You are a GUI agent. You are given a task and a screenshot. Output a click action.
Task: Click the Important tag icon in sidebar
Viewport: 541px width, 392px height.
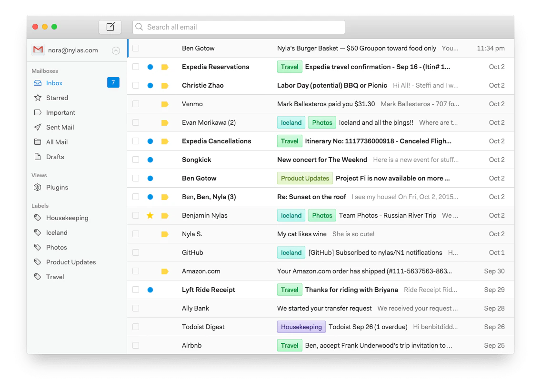tap(38, 112)
